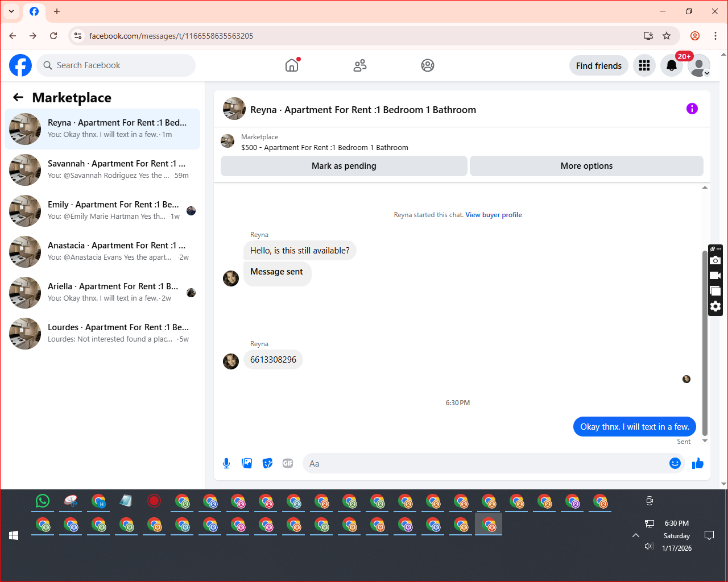Open the account profile avatar menu
This screenshot has height=582, width=728.
pos(699,65)
